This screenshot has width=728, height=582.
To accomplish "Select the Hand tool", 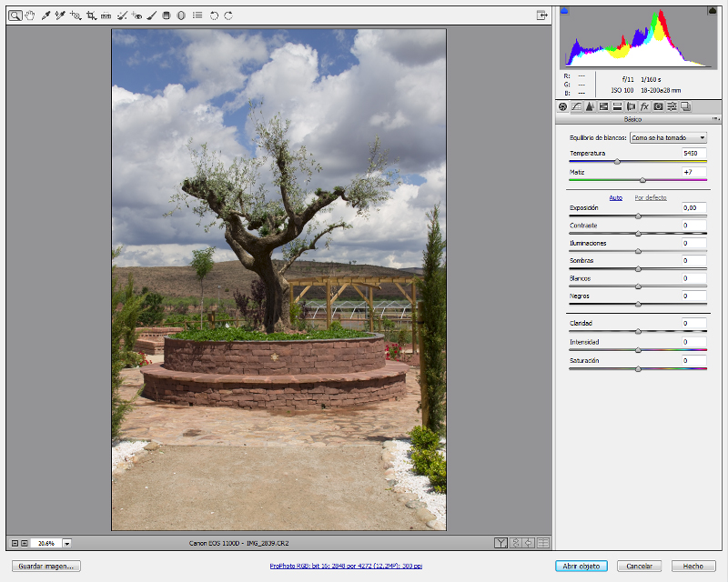I will coord(30,15).
